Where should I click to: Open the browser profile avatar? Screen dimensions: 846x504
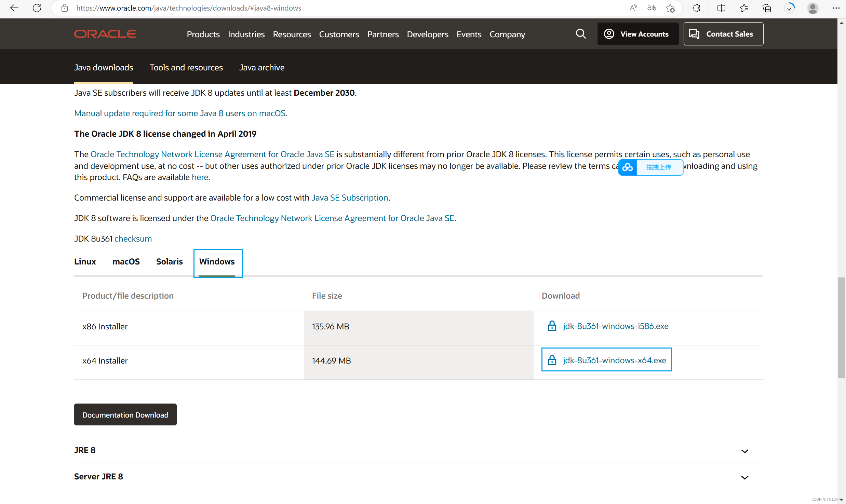pyautogui.click(x=813, y=8)
